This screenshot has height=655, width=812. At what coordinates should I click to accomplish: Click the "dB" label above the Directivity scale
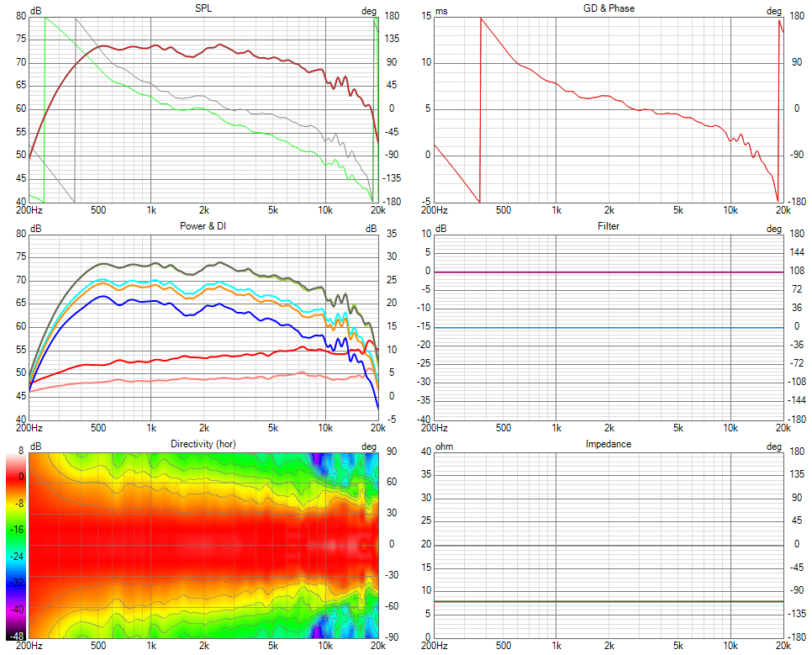(36, 446)
